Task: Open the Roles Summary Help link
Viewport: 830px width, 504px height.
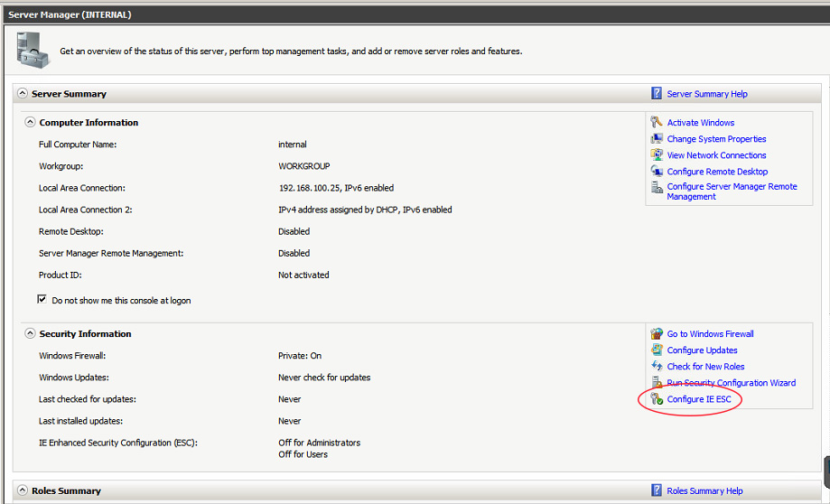Action: pyautogui.click(x=704, y=490)
